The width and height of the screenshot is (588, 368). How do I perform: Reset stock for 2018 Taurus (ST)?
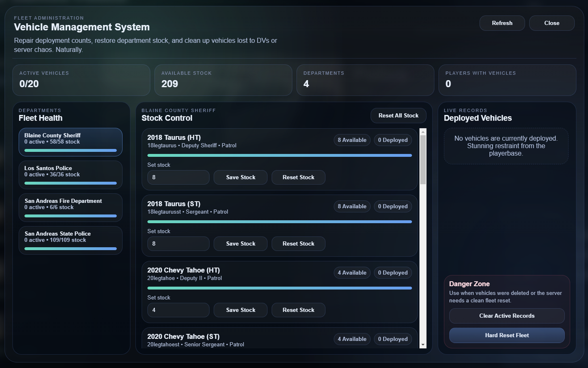click(x=298, y=243)
